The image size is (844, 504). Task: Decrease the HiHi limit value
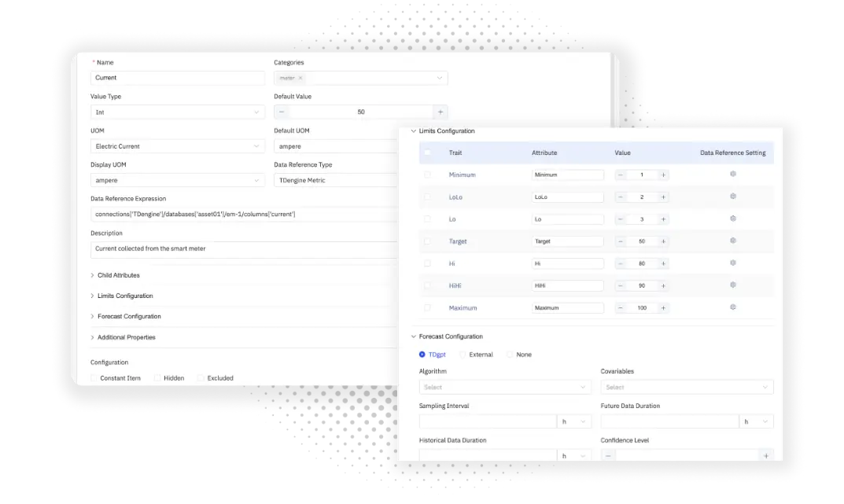(620, 285)
